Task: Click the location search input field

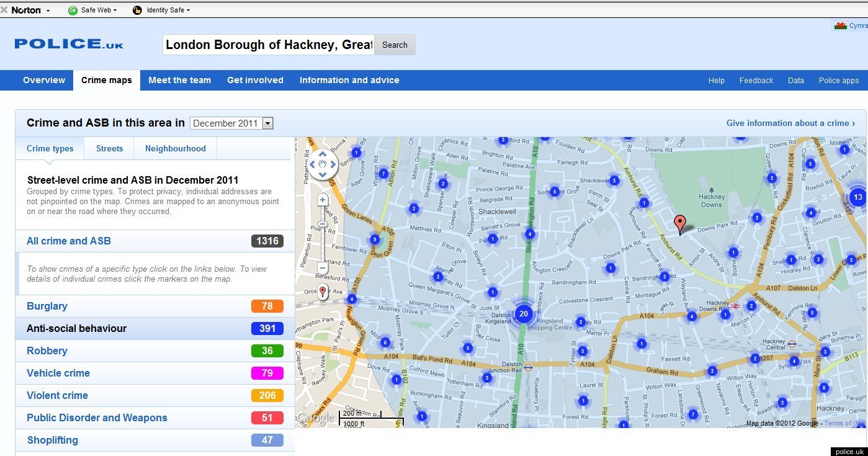Action: (269, 45)
